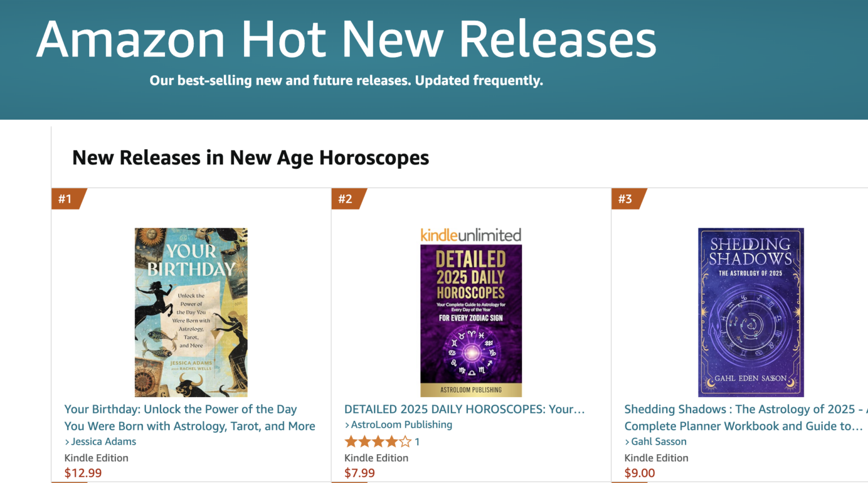868x483 pixels.
Task: Click the chevron before AstroLoom Publishing
Action: pyautogui.click(x=347, y=425)
